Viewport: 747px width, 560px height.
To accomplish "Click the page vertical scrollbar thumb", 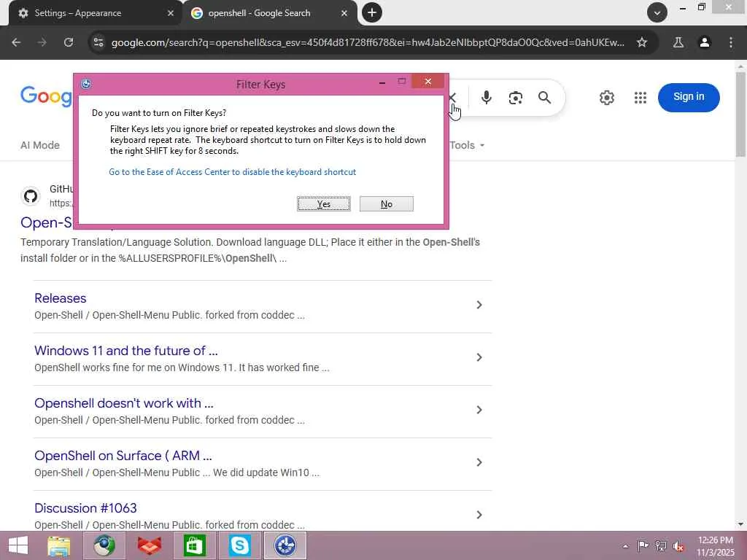I will [740, 114].
